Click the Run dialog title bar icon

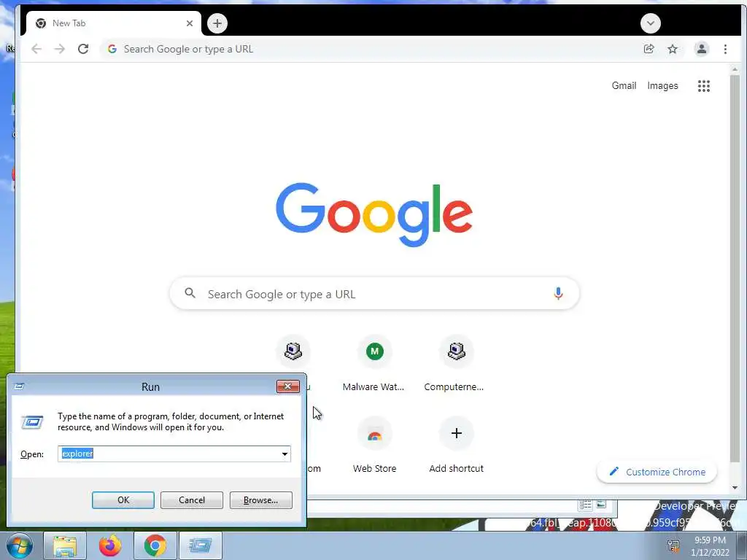pyautogui.click(x=19, y=386)
